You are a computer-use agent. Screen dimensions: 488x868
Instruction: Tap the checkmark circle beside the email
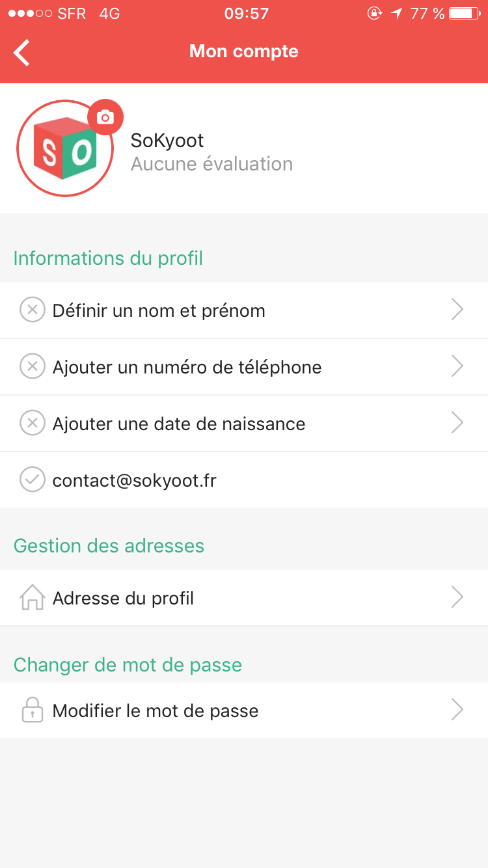click(x=32, y=480)
